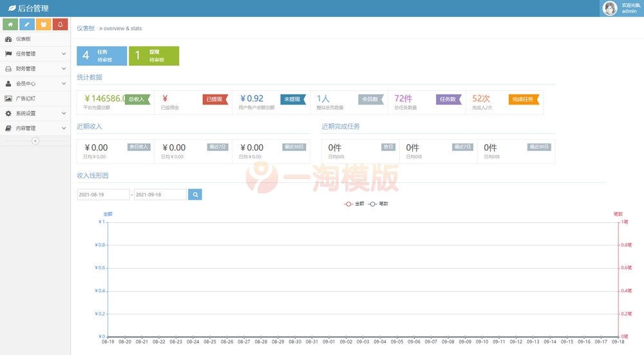
Task: Open 广告幻灯 in the sidebar
Action: tap(35, 99)
